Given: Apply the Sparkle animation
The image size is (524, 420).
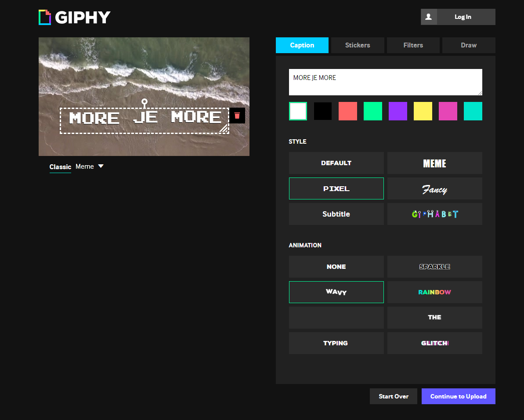Looking at the screenshot, I should pos(434,267).
